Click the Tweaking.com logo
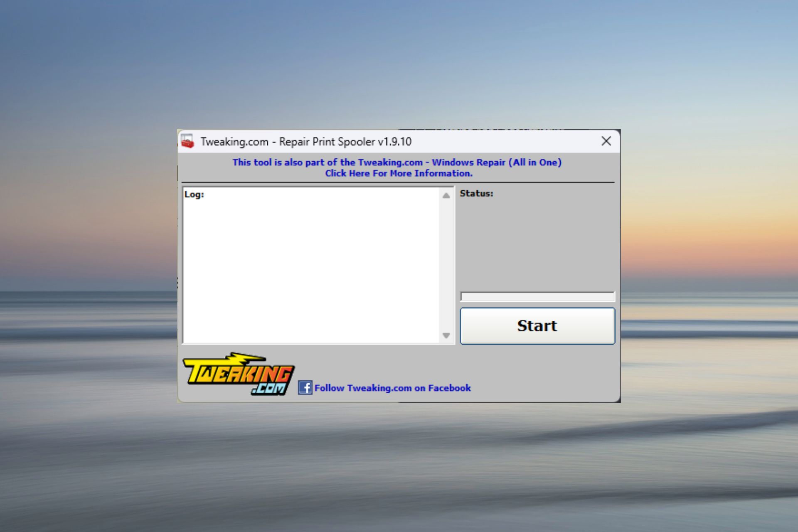798x532 pixels. point(239,374)
